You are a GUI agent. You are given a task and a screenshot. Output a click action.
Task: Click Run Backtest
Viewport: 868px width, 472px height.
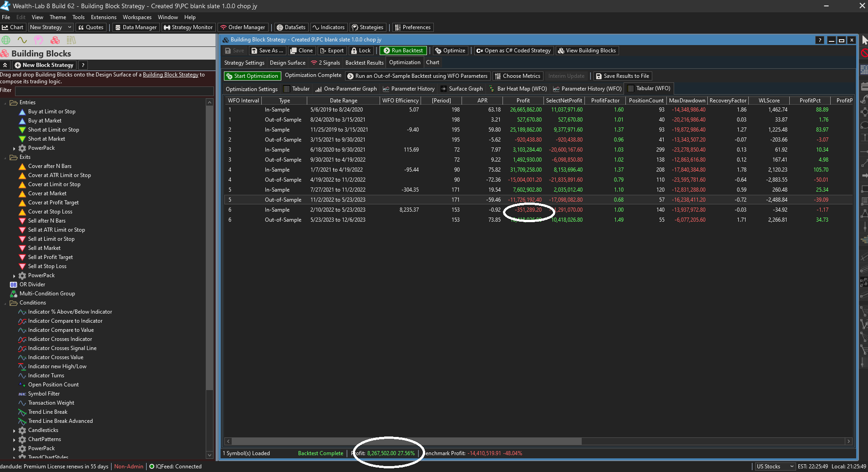(402, 50)
